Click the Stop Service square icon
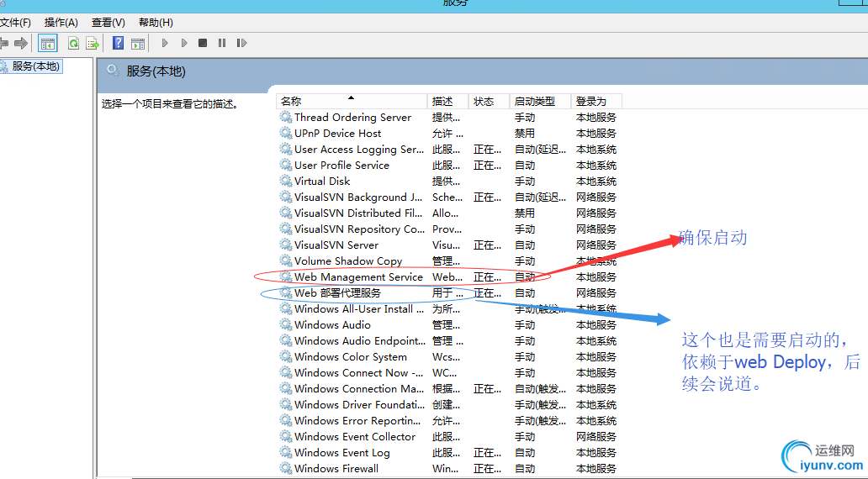This screenshot has height=479, width=868. click(x=203, y=43)
